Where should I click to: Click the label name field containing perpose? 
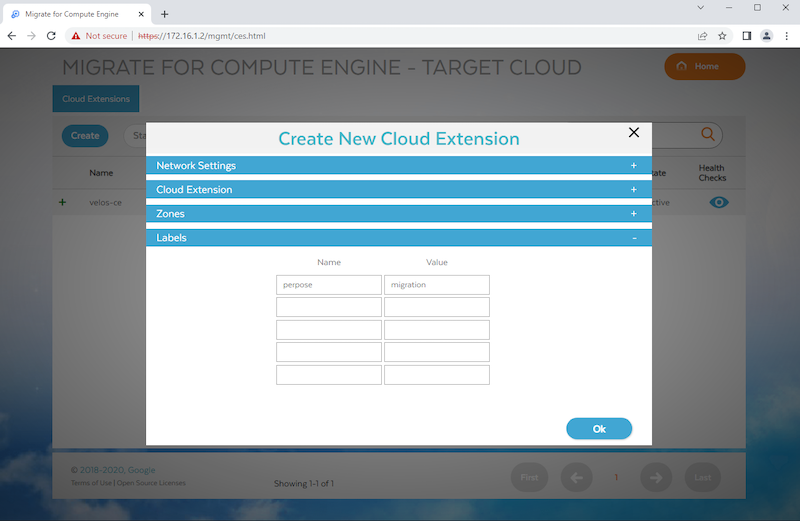tap(329, 285)
